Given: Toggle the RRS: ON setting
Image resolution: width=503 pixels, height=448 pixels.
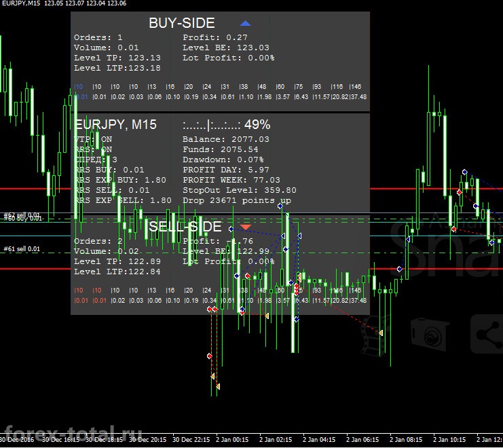Looking at the screenshot, I should pos(93,149).
